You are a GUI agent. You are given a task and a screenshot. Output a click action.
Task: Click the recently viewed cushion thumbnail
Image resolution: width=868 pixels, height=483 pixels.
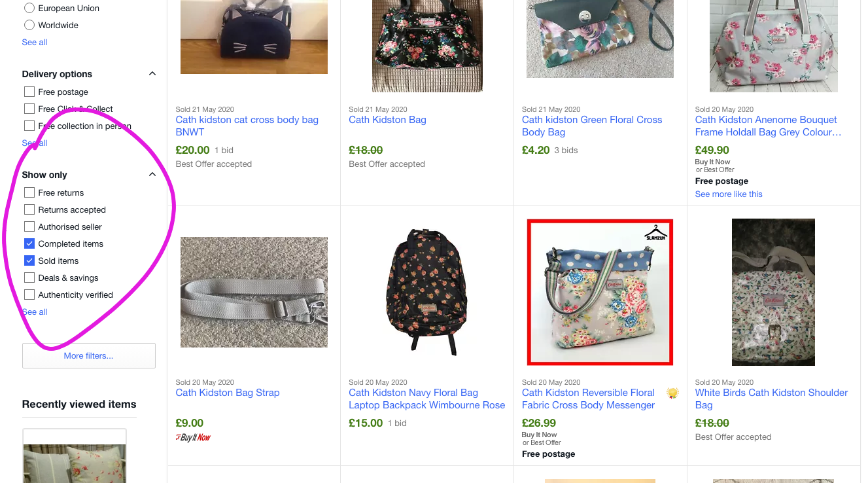point(74,458)
